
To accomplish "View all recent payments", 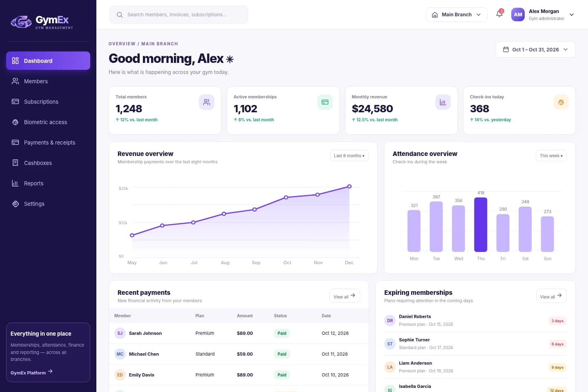I will click(x=345, y=296).
